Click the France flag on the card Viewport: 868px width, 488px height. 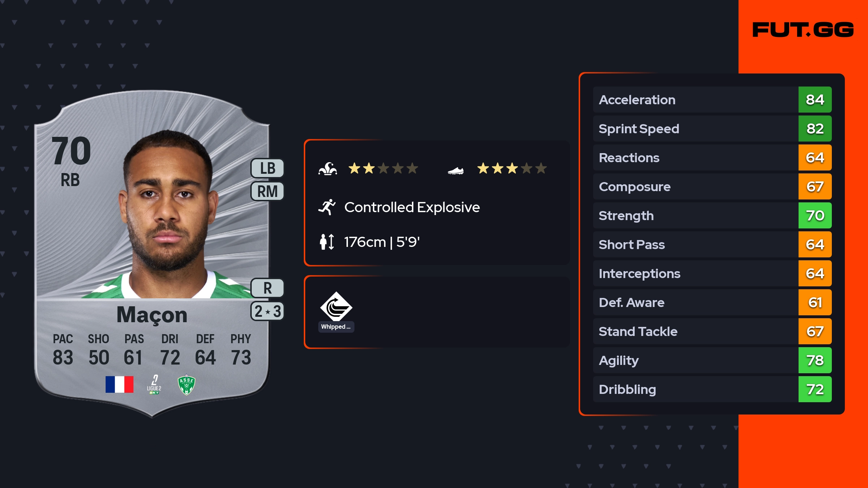pyautogui.click(x=119, y=384)
